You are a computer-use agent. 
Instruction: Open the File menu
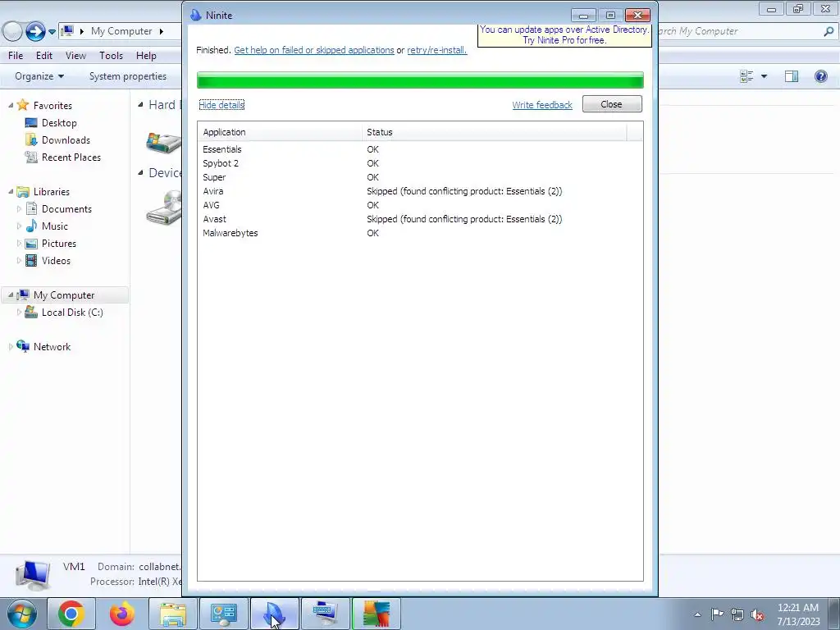coord(16,55)
